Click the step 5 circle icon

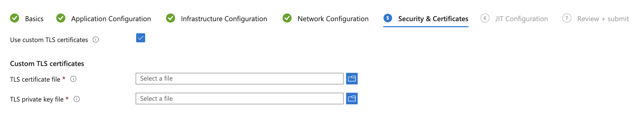point(388,18)
